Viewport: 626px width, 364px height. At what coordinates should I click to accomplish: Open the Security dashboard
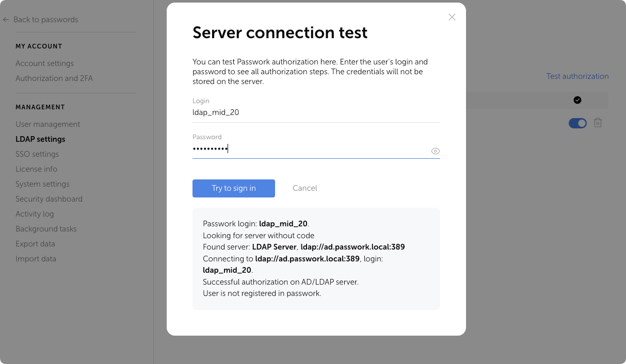[x=49, y=198]
